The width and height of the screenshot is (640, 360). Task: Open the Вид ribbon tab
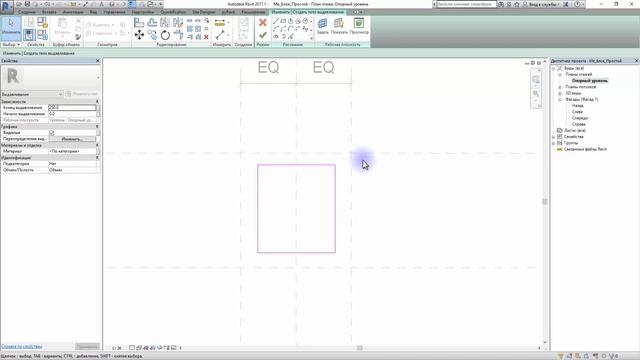(x=93, y=12)
